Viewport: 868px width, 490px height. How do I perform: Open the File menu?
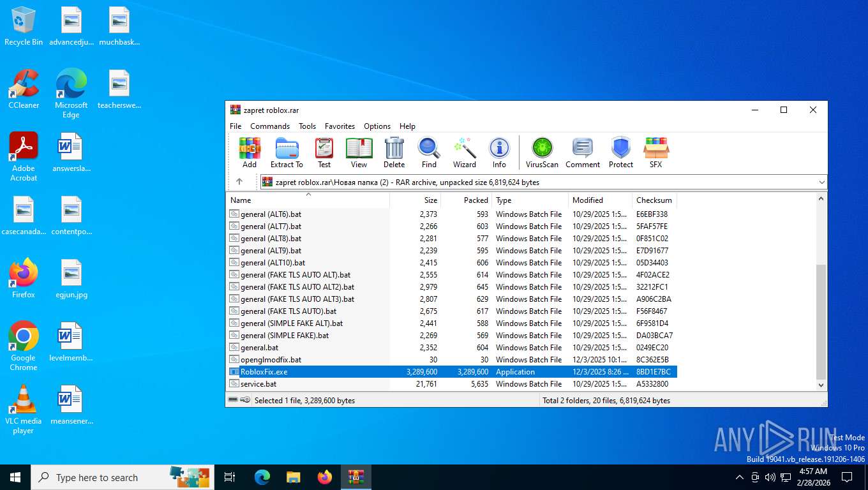(236, 126)
